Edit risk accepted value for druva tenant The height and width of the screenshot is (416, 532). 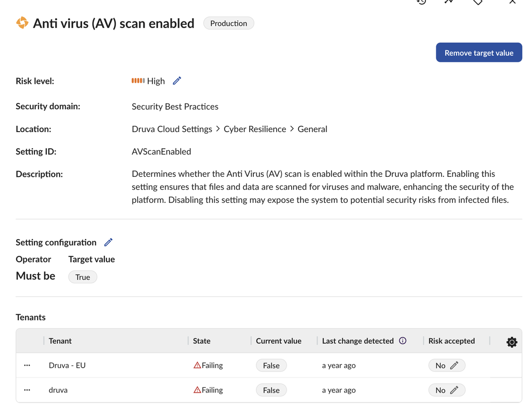454,390
